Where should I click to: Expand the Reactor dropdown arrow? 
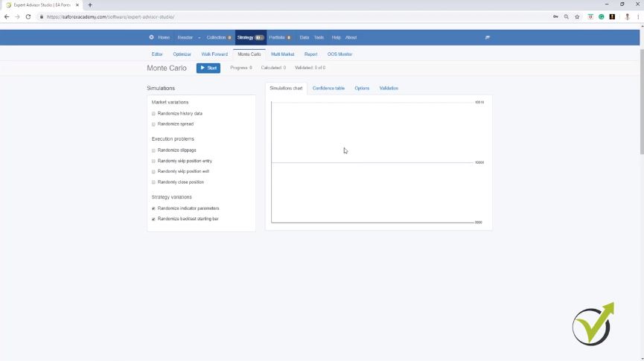(199, 37)
